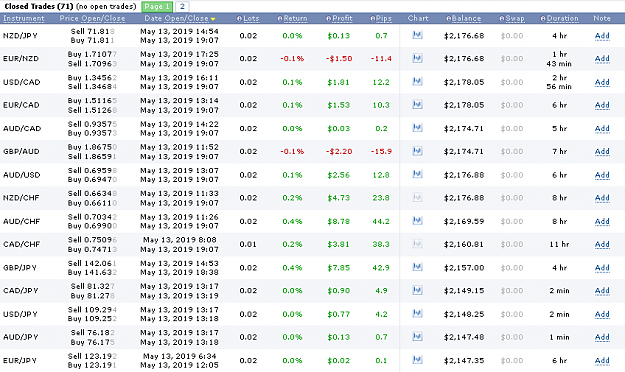Add a note to CAD/CHF trade

point(602,244)
